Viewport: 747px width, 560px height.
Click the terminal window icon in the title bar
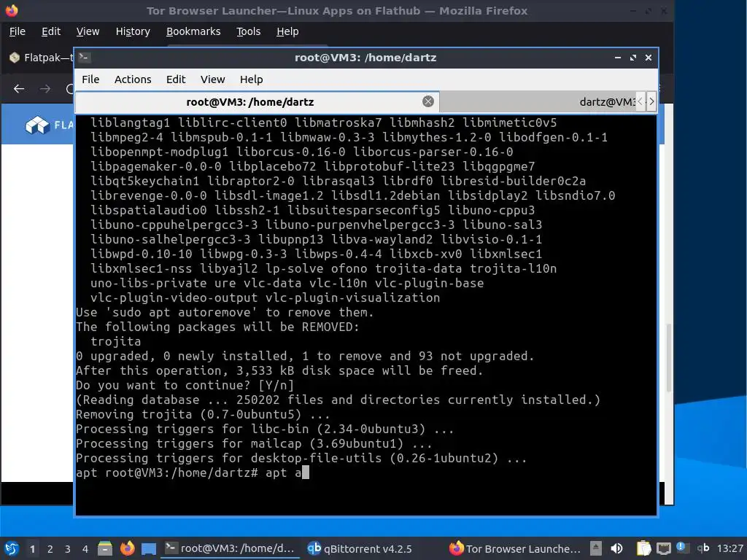pos(85,58)
